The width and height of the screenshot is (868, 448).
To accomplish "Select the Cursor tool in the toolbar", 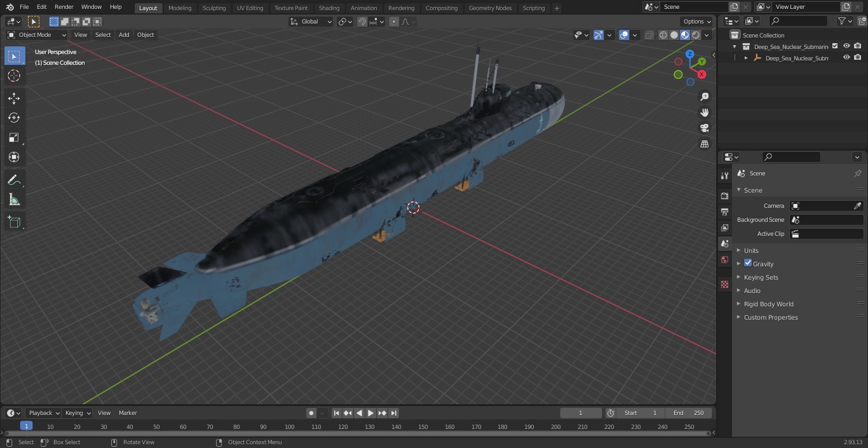I will click(14, 76).
